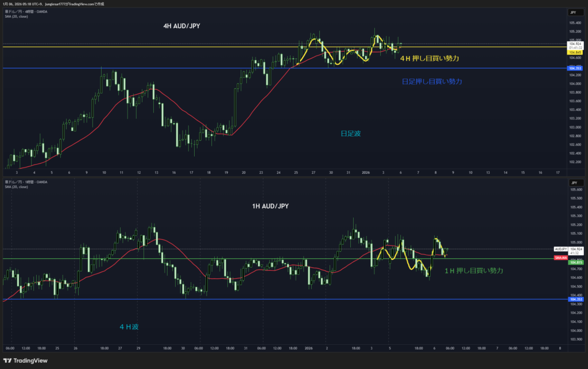
Task: Select the blue '日足押し目買い勢力' text label
Action: 432,81
